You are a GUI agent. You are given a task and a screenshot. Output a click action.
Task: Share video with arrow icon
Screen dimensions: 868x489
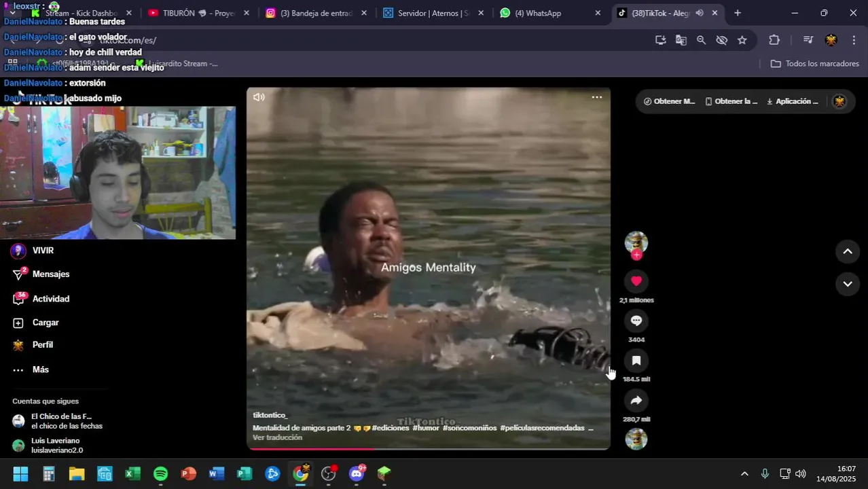tap(636, 401)
